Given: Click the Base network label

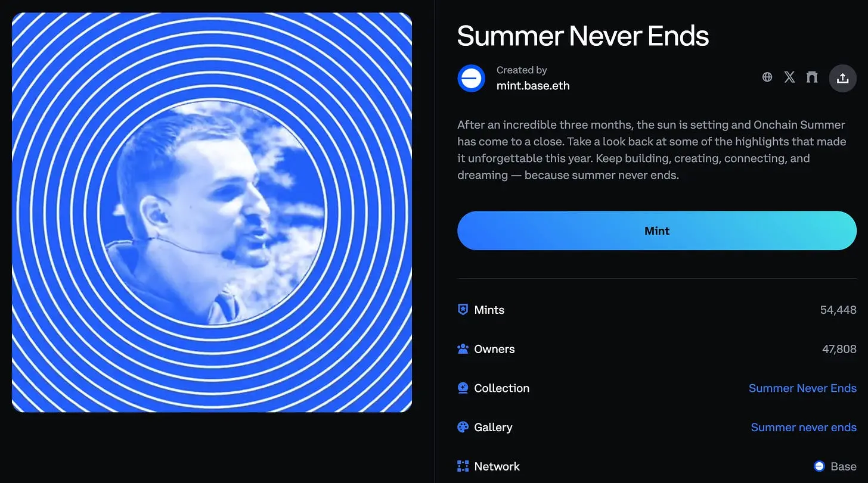Looking at the screenshot, I should [844, 466].
